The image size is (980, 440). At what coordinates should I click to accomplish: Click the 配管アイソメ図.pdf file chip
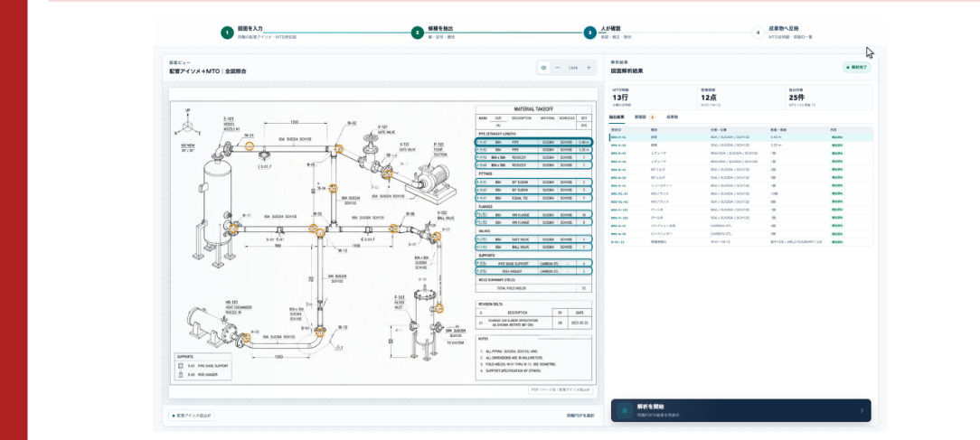[x=192, y=416]
